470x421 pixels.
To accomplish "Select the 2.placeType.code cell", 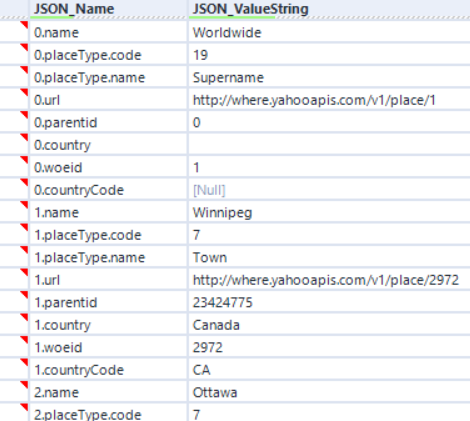I will pyautogui.click(x=108, y=413).
